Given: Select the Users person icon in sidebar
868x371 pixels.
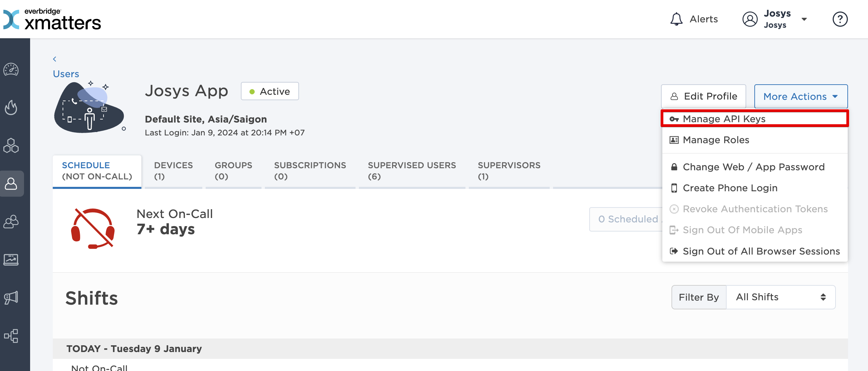Looking at the screenshot, I should [11, 183].
